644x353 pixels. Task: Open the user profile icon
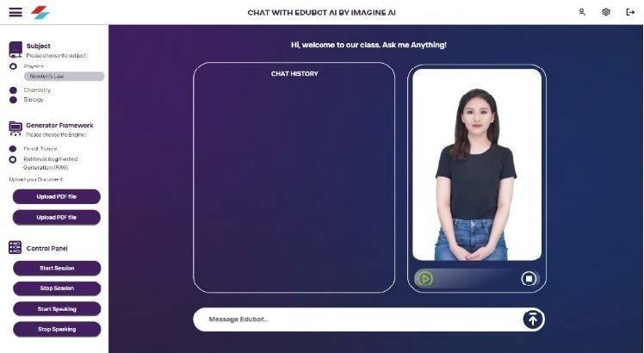[581, 12]
